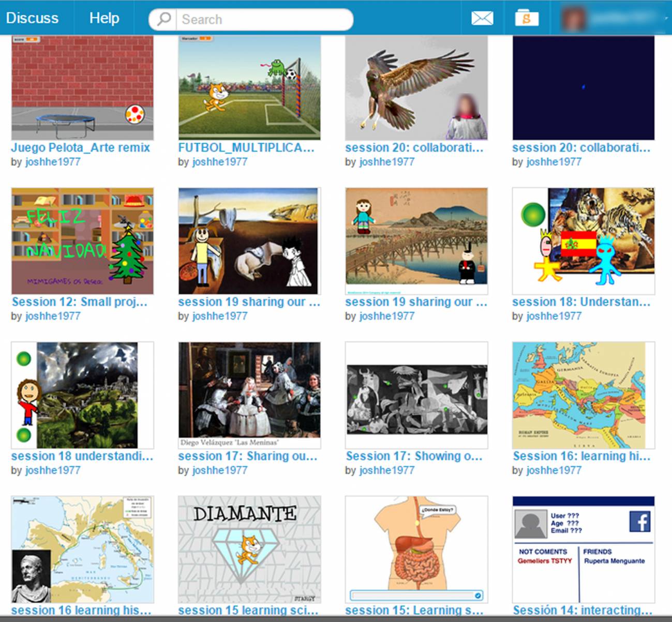This screenshot has height=622, width=672.
Task: Open joshhe1977 author link under Session 17: Showing o...
Action: pyautogui.click(x=387, y=471)
